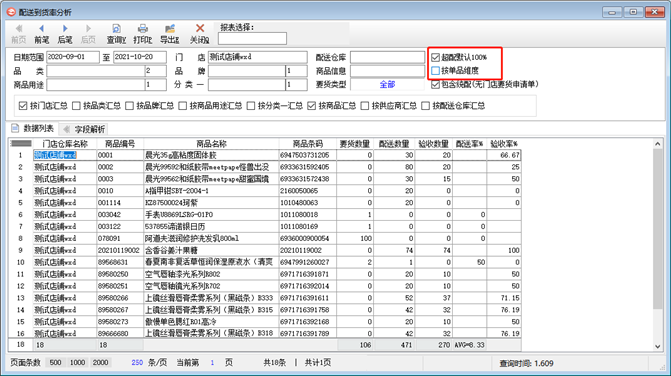Switch to 字段解析 tab
The height and width of the screenshot is (376, 671).
tap(84, 129)
